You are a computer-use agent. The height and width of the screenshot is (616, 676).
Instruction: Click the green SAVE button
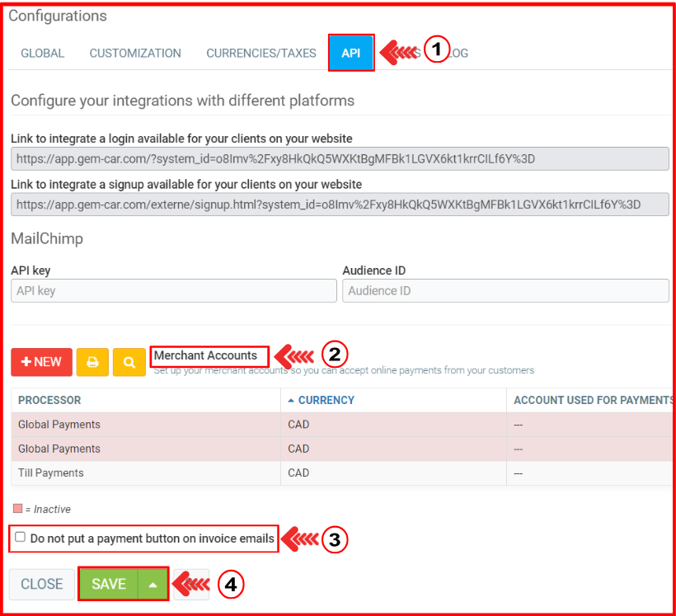pyautogui.click(x=109, y=584)
